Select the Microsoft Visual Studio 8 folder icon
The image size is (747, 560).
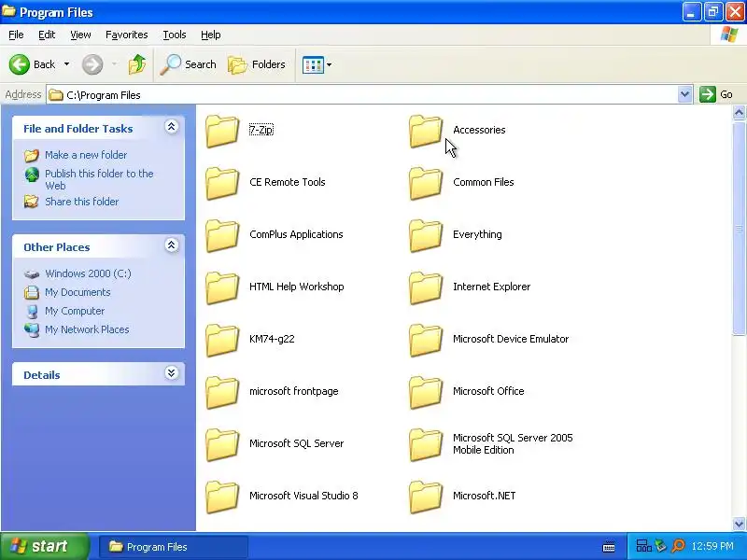pyautogui.click(x=222, y=497)
